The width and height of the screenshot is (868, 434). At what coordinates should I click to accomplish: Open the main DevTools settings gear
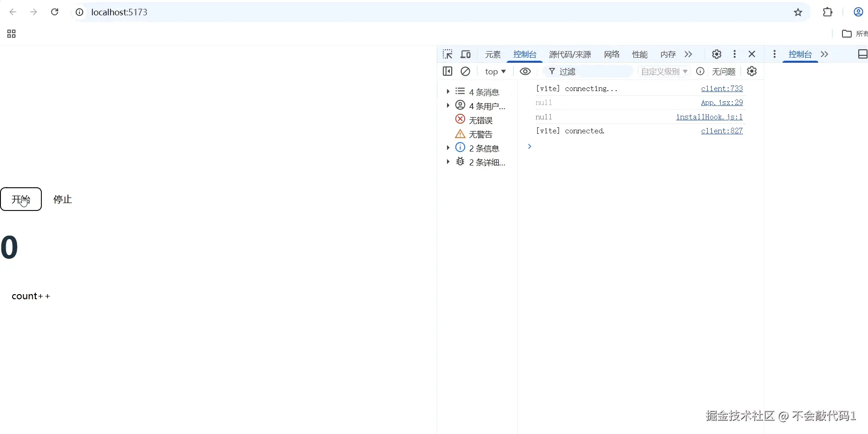click(x=716, y=54)
